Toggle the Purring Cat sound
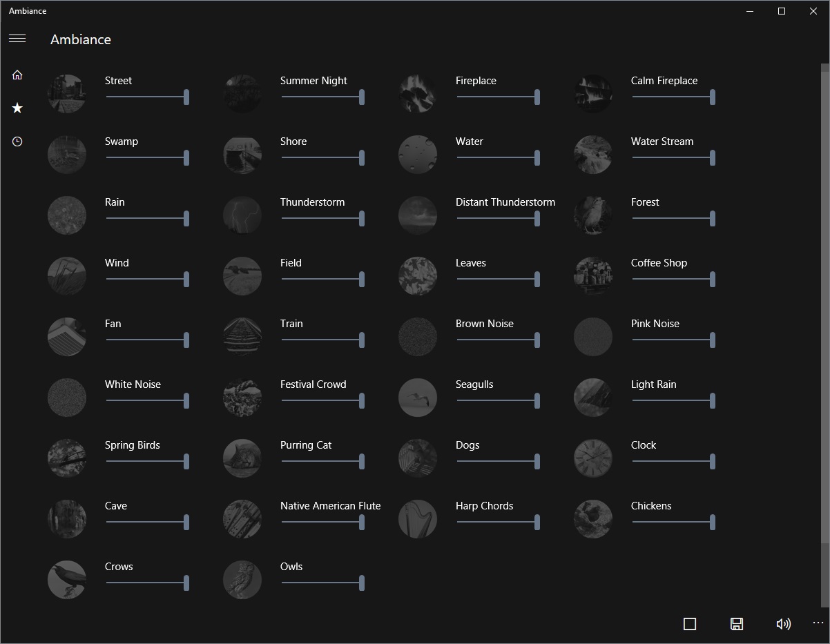 (x=242, y=458)
